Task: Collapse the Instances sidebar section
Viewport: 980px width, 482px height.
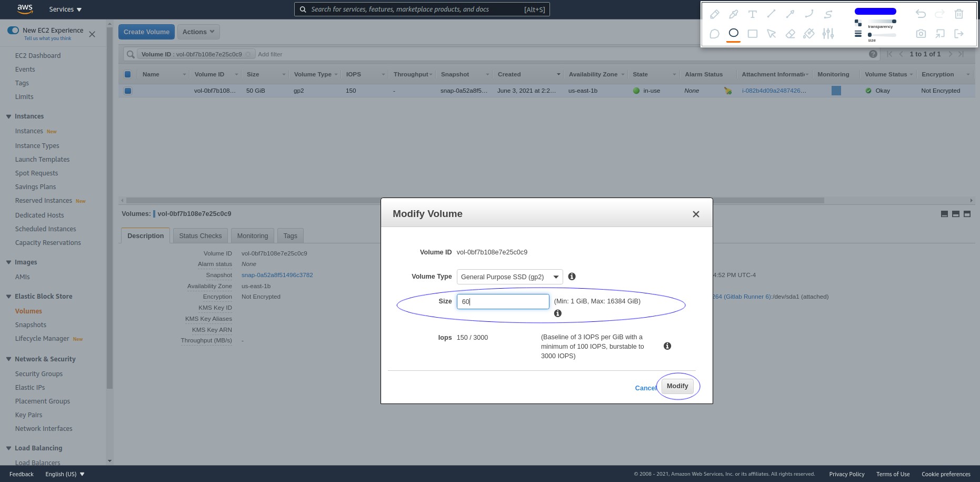Action: point(8,116)
